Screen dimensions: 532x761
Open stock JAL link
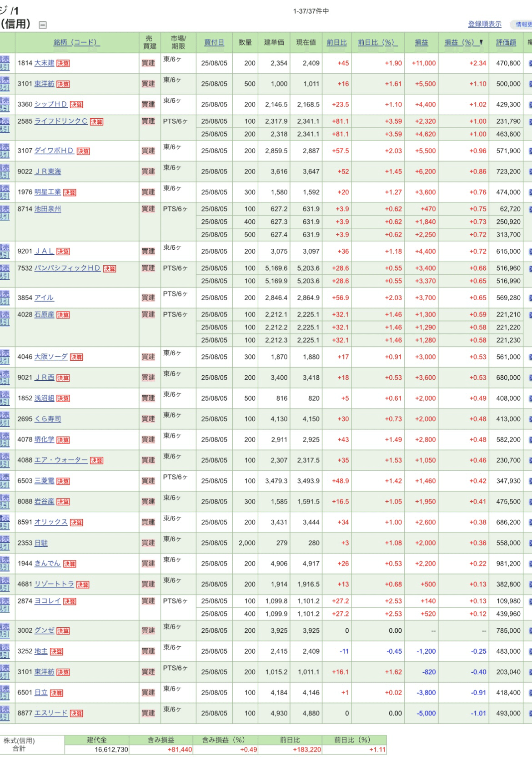(44, 251)
